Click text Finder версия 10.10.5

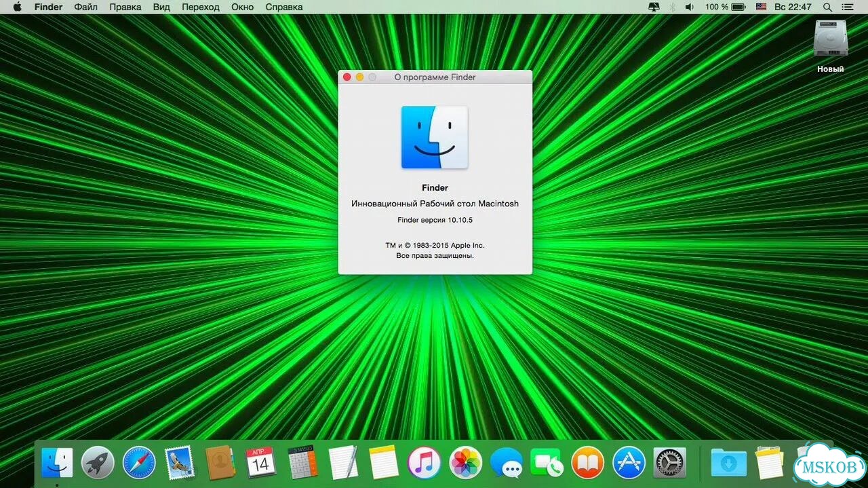coord(435,220)
